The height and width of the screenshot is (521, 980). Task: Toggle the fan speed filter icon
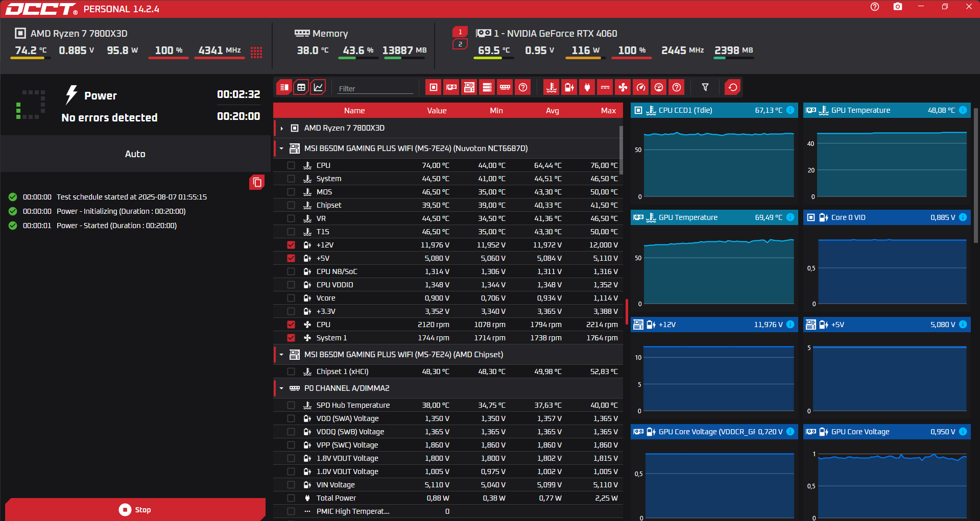click(623, 87)
